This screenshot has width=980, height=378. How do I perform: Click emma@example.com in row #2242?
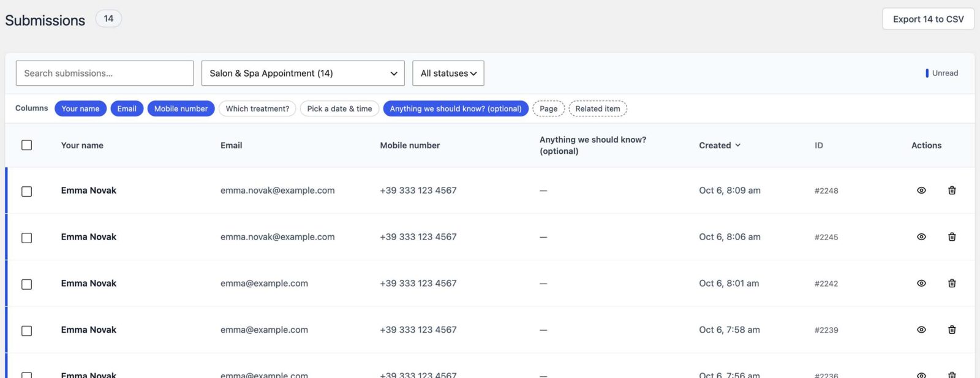click(264, 284)
